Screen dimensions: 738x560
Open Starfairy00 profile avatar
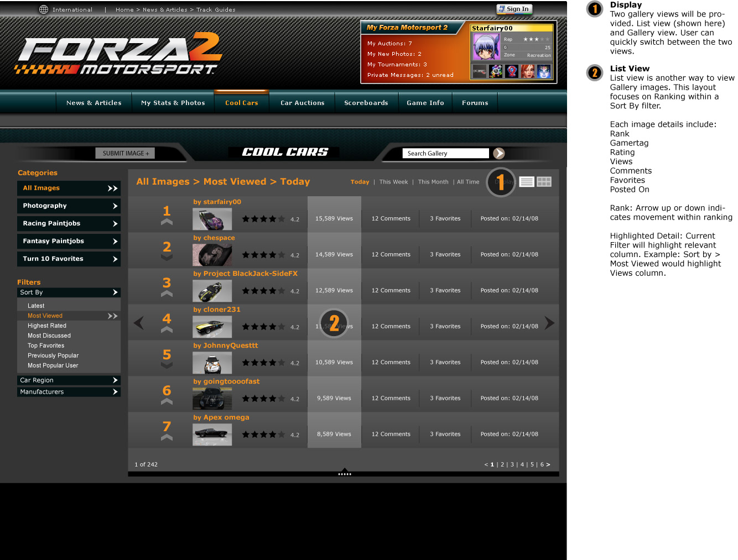click(x=486, y=46)
